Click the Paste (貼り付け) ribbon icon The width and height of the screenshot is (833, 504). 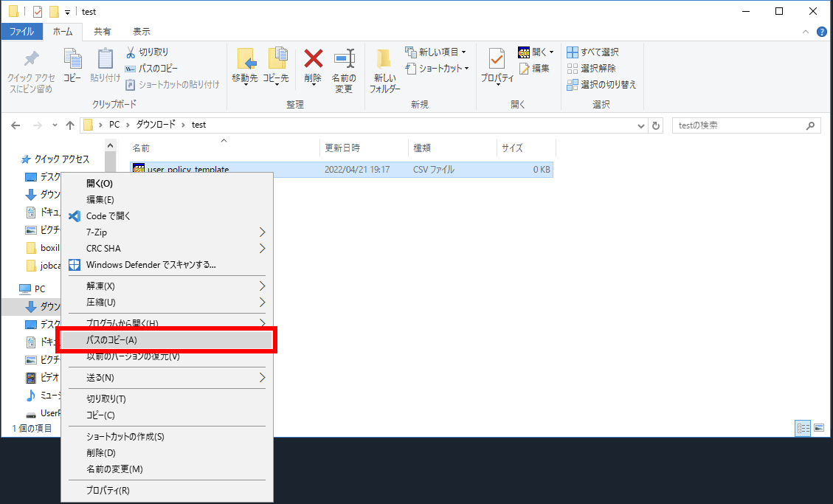[106, 66]
